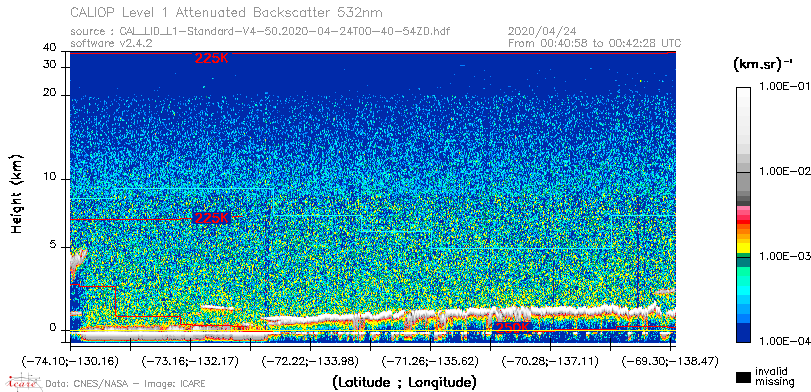Click the '1.00E-04' colorbar label
Image resolution: width=811 pixels, height=392 pixels.
point(784,341)
